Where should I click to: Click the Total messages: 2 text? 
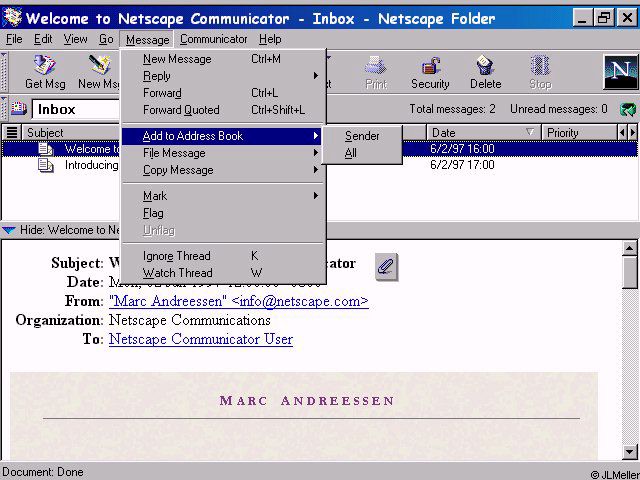452,109
